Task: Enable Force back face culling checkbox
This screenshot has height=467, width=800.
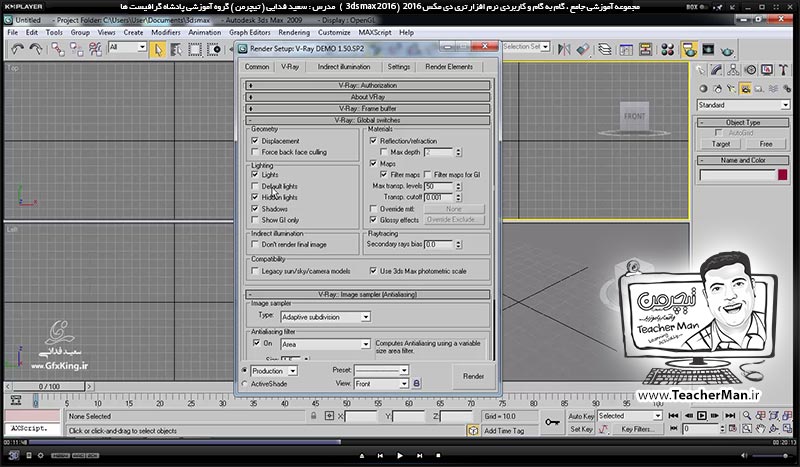Action: tap(255, 152)
